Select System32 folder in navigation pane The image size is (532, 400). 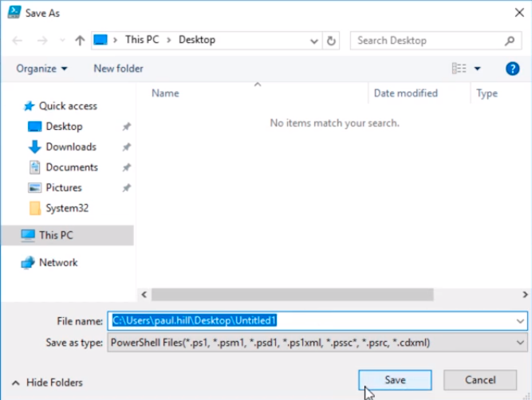point(67,208)
